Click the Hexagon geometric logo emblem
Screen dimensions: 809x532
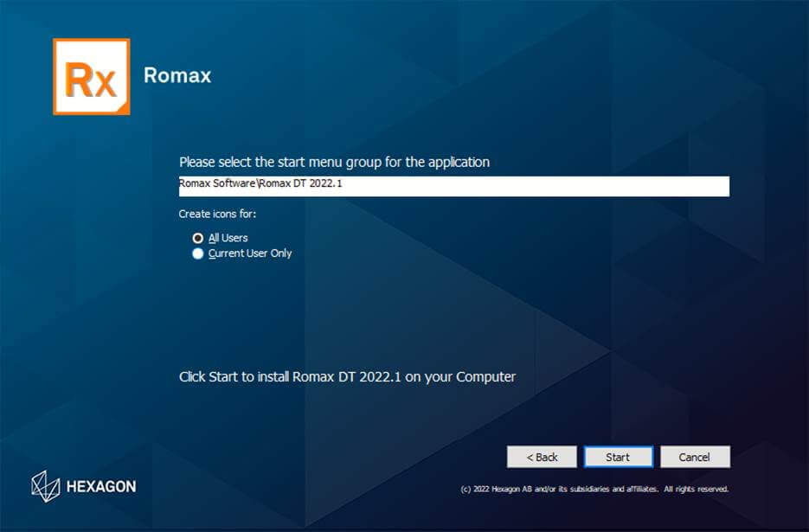click(x=45, y=486)
